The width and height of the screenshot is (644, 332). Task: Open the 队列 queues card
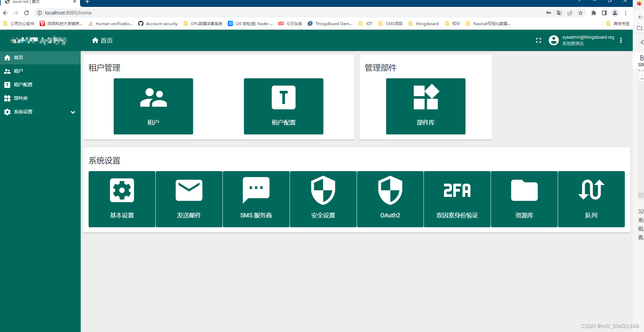[x=591, y=199]
